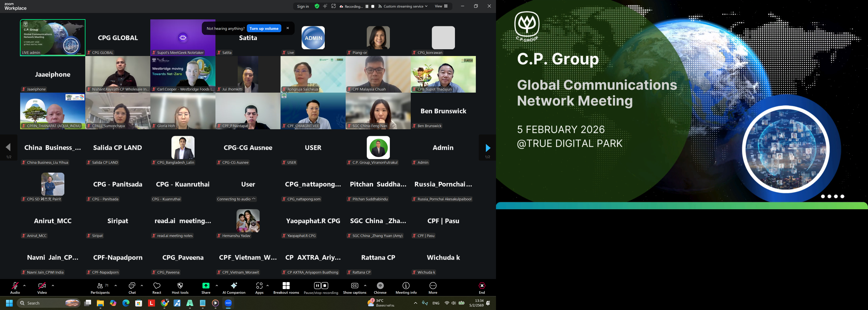Click the Sign in button
The height and width of the screenshot is (310, 868).
pyautogui.click(x=303, y=6)
